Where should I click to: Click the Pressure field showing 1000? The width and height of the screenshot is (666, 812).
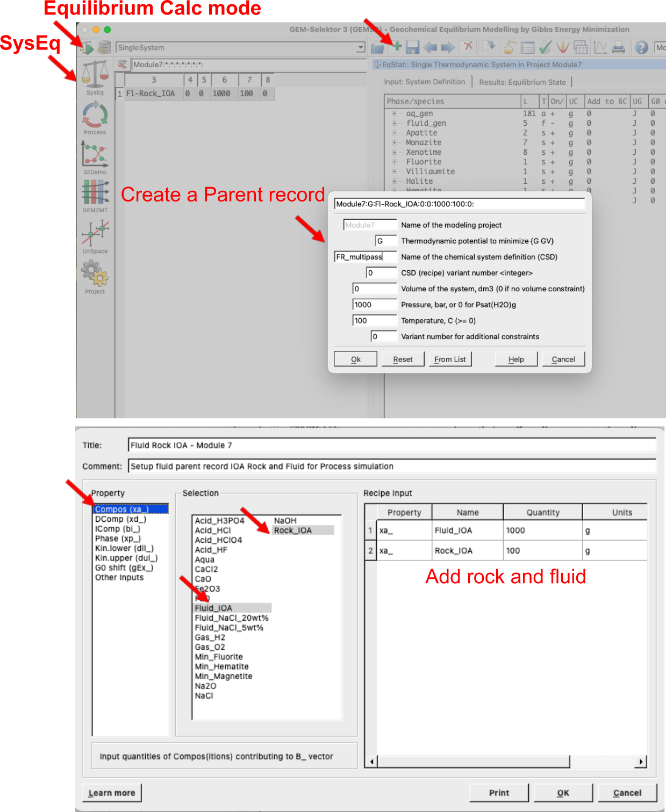[x=375, y=305]
